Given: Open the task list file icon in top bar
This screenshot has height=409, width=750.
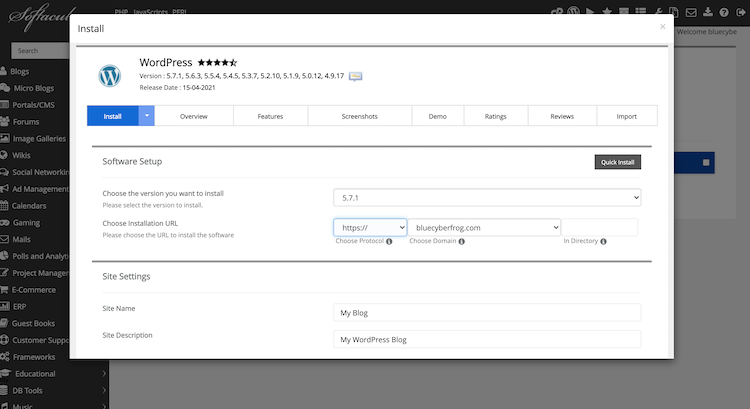Looking at the screenshot, I should pyautogui.click(x=673, y=12).
